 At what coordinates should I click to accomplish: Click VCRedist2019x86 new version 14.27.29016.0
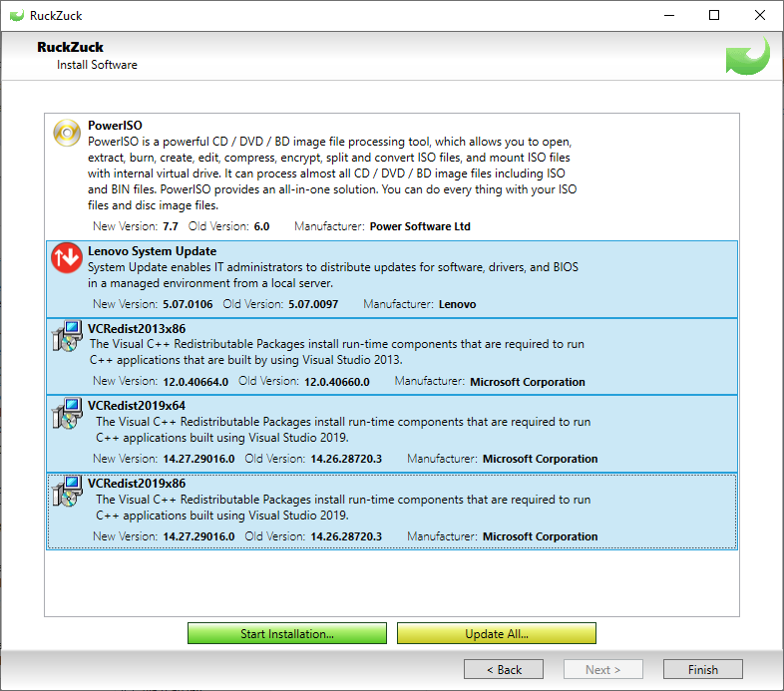tap(198, 536)
